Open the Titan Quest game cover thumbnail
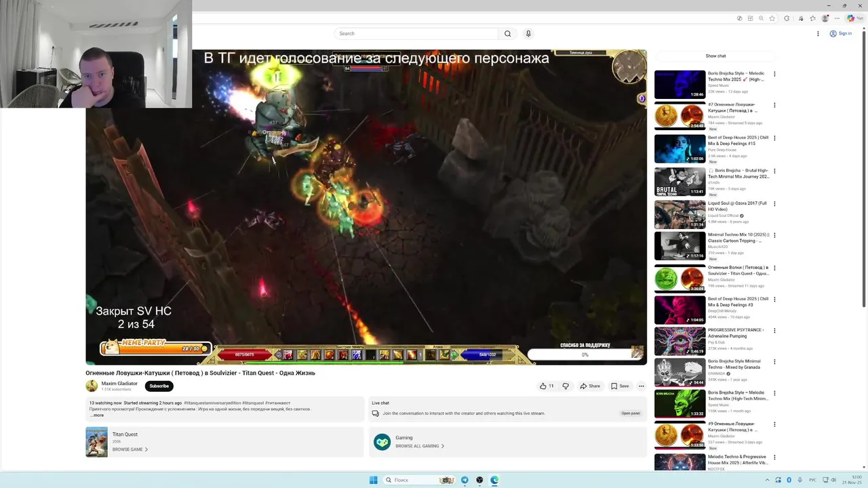Viewport: 868px width, 488px height. 96,442
